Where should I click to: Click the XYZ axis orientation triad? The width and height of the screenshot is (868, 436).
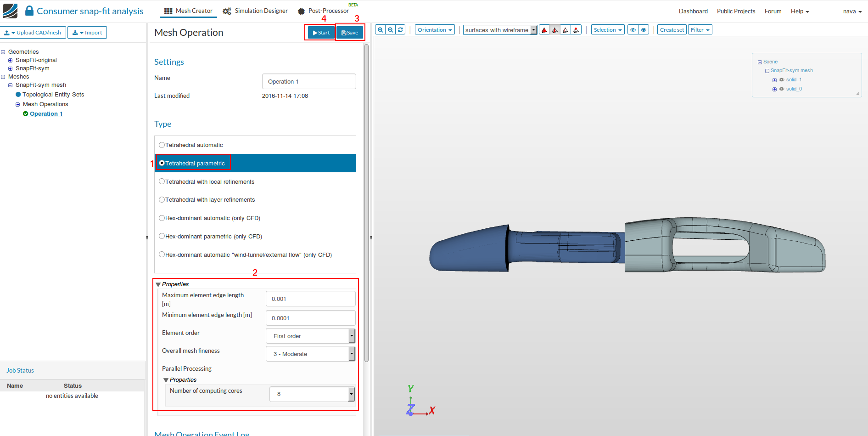pyautogui.click(x=420, y=401)
